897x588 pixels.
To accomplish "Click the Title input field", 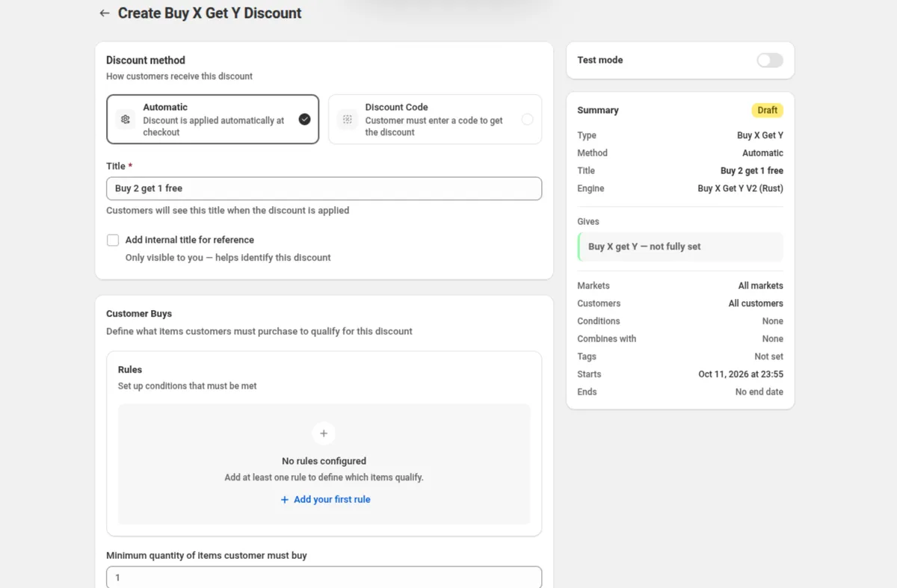I will pyautogui.click(x=324, y=188).
